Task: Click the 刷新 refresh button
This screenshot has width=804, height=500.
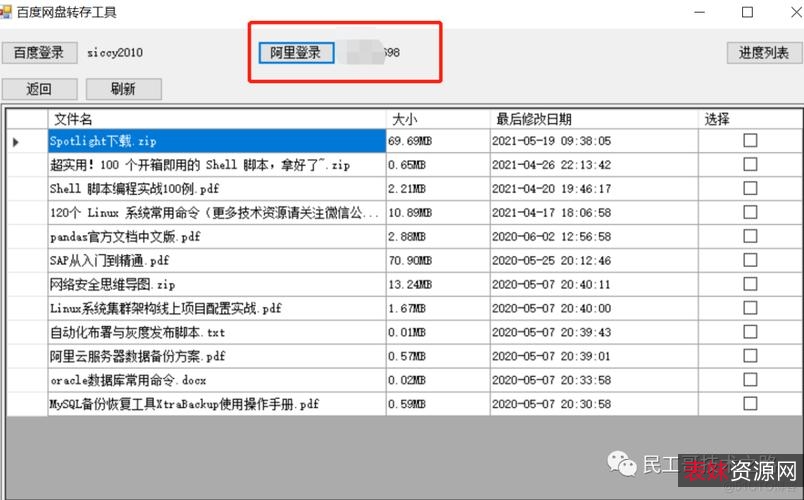Action: (124, 89)
